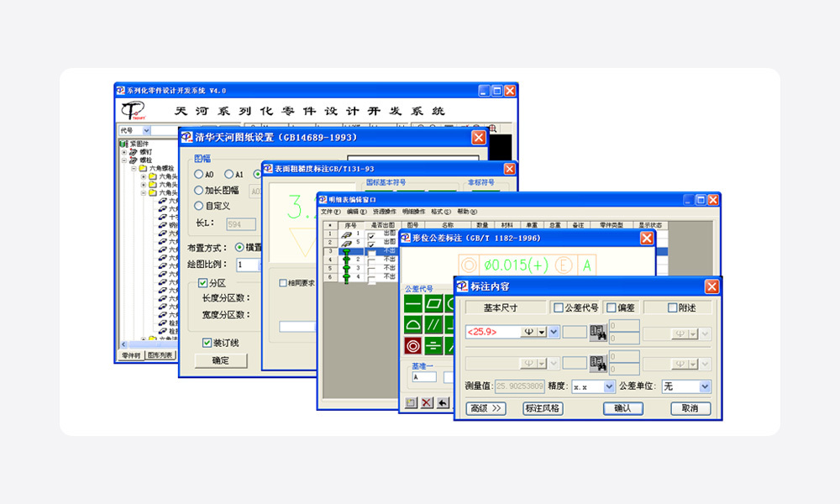Click the 取消 cancel button
Screen dimensions: 840x504
pyautogui.click(x=690, y=408)
